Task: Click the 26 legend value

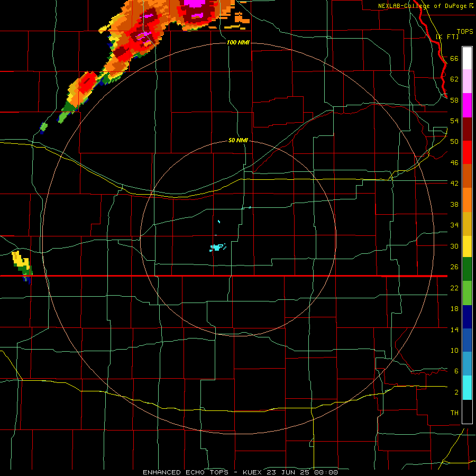Action: [x=454, y=267]
